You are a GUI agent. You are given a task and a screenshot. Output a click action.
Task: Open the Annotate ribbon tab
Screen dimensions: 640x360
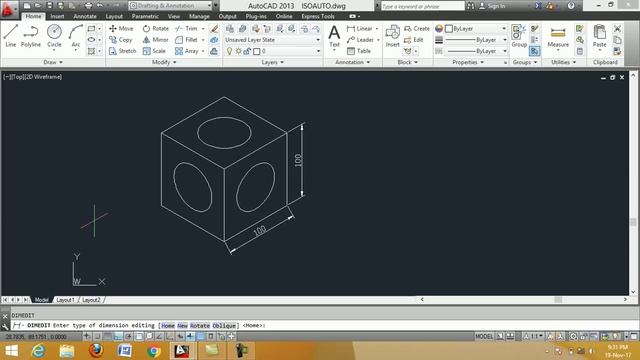(x=85, y=16)
